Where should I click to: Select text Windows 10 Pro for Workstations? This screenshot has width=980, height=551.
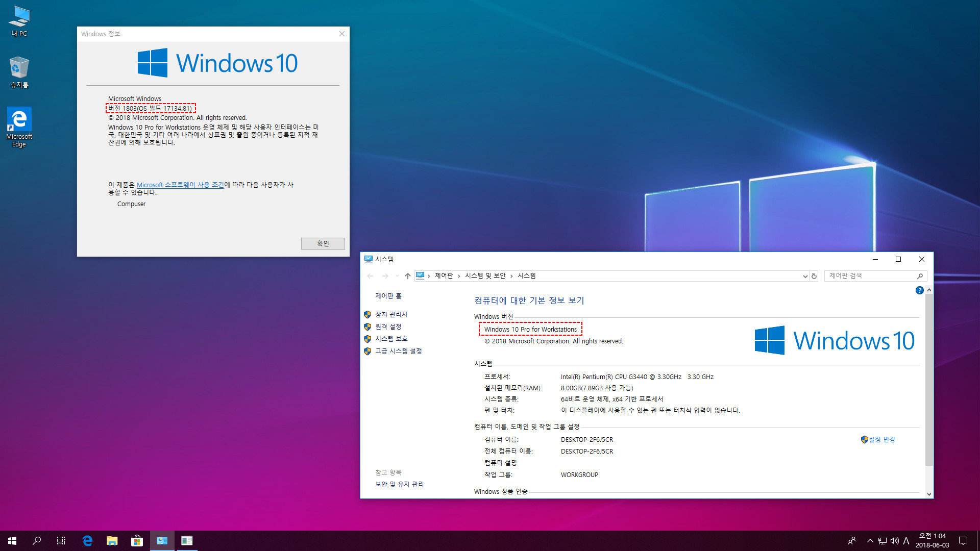coord(530,330)
